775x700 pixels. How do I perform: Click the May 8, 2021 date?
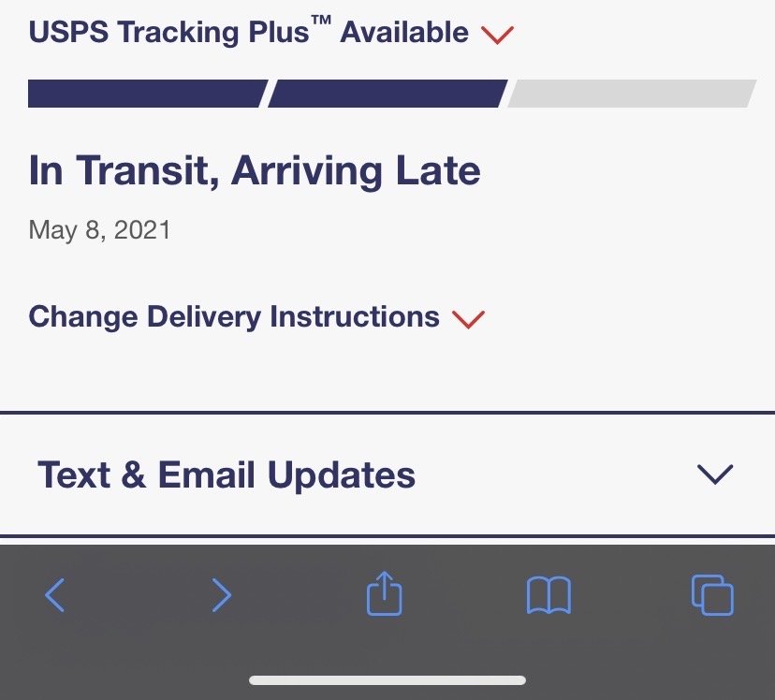coord(100,230)
